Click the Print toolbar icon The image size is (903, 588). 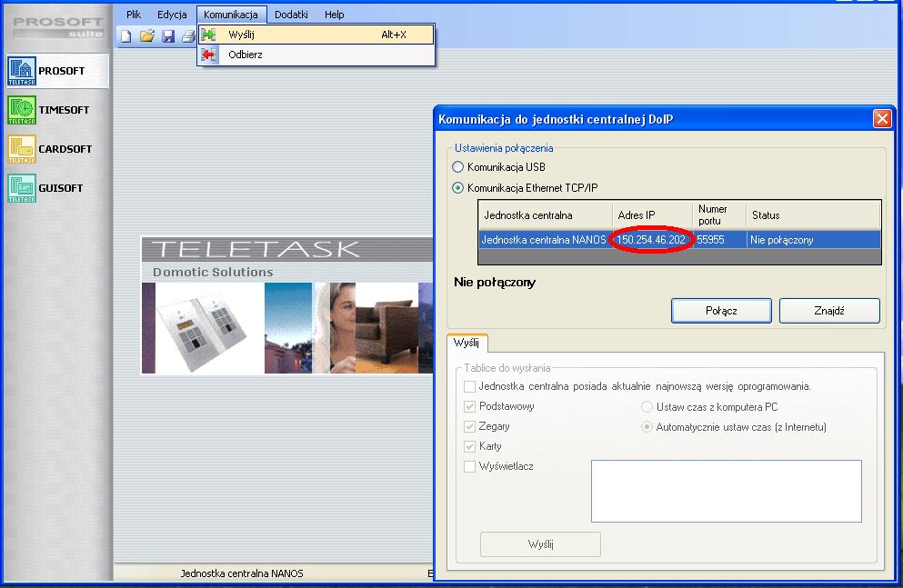click(x=188, y=36)
